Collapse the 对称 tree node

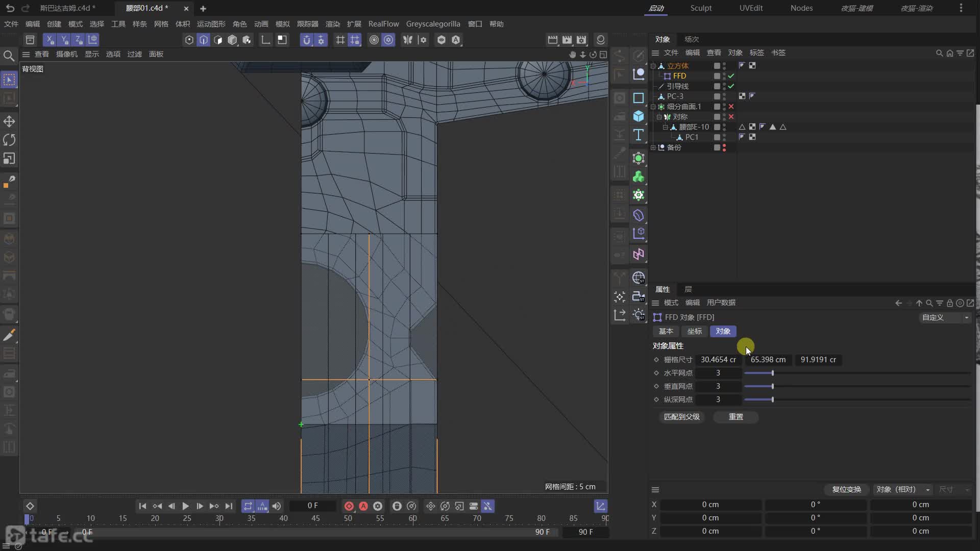pyautogui.click(x=659, y=117)
